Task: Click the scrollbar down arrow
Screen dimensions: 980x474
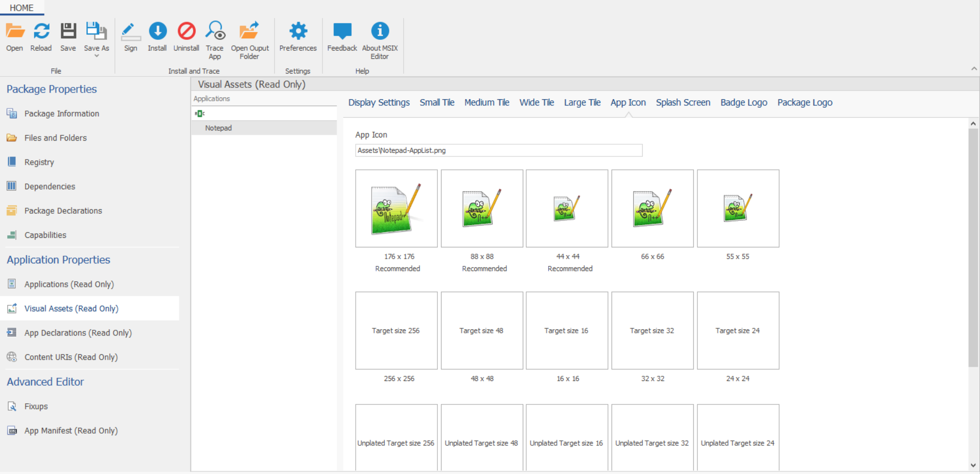Action: coord(973,465)
